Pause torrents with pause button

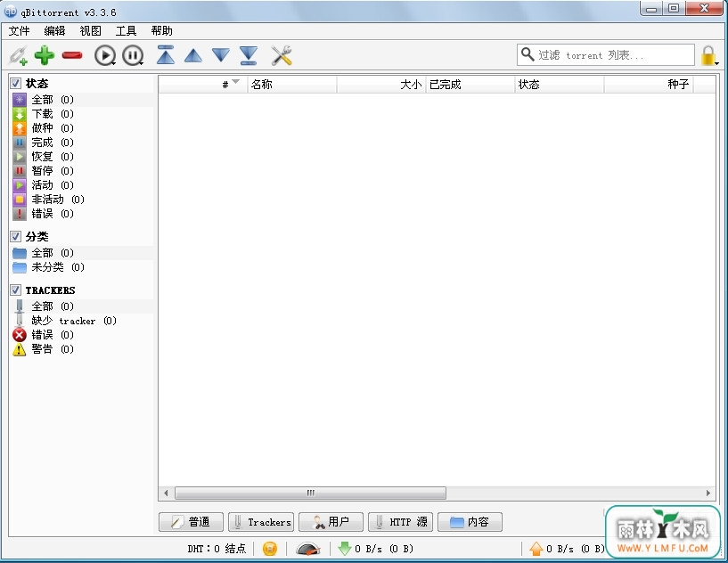click(133, 56)
